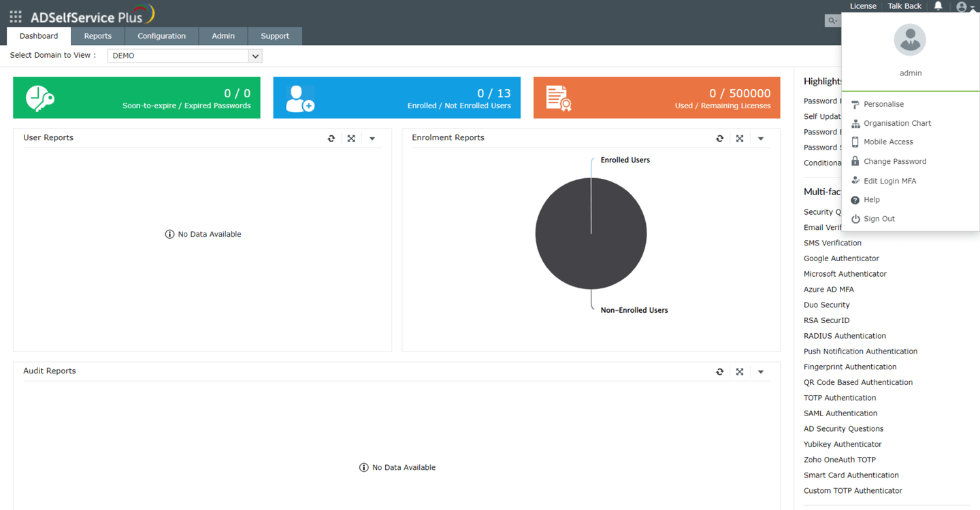This screenshot has height=510, width=980.
Task: Click the clock-and-key icon on green card
Action: [40, 99]
